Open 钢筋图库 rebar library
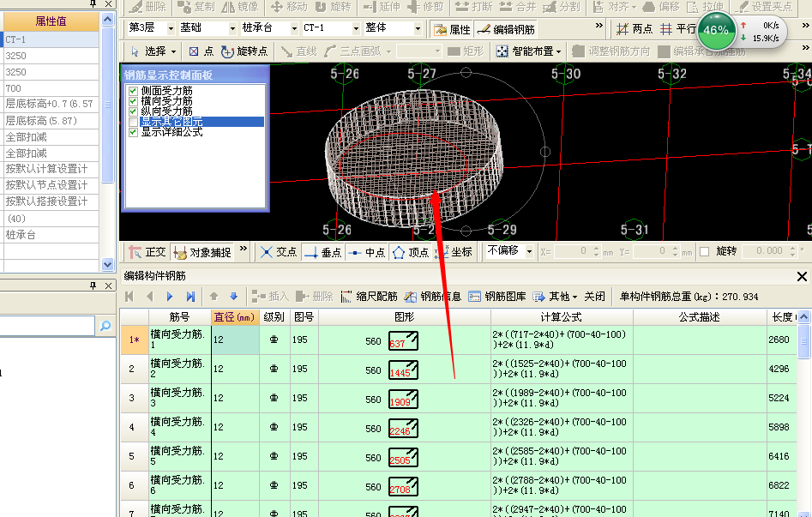812x517 pixels. click(497, 297)
